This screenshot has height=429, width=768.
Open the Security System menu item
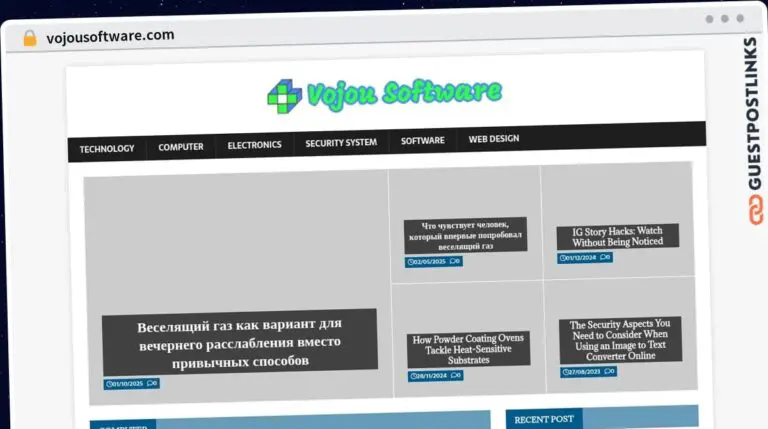(341, 143)
